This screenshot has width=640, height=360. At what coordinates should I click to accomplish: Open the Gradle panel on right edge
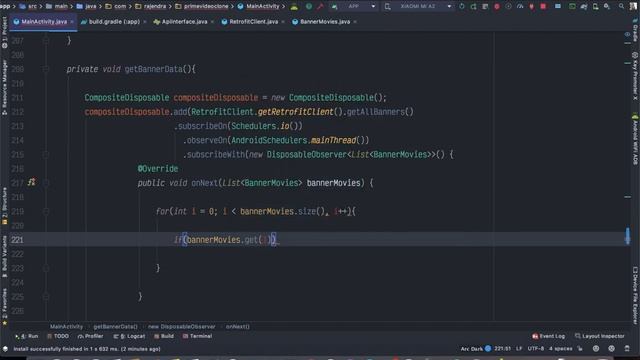[635, 29]
